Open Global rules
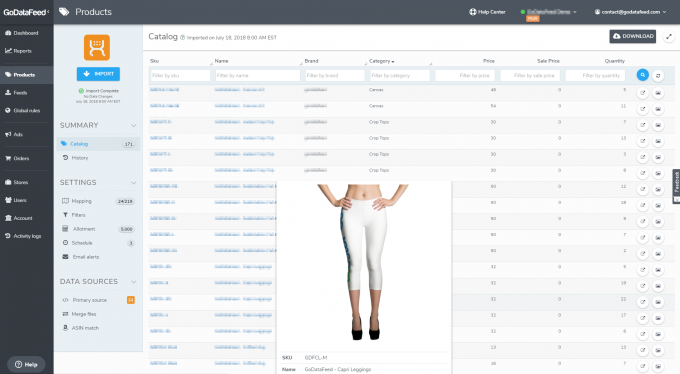This screenshot has width=680, height=374. coord(23,110)
